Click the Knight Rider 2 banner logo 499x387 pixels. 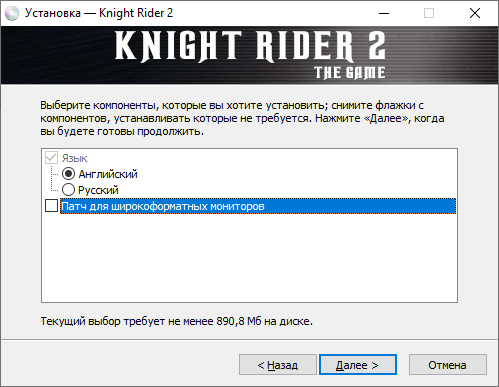point(250,54)
